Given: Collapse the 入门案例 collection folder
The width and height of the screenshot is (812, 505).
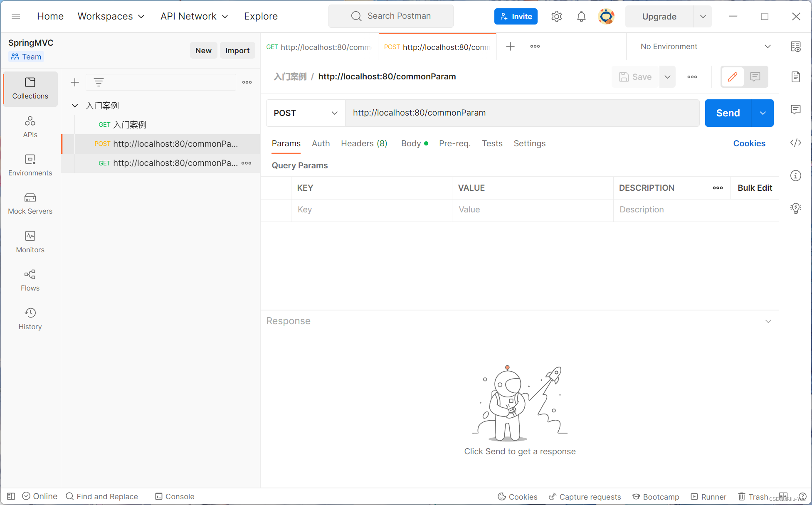Looking at the screenshot, I should [x=75, y=106].
